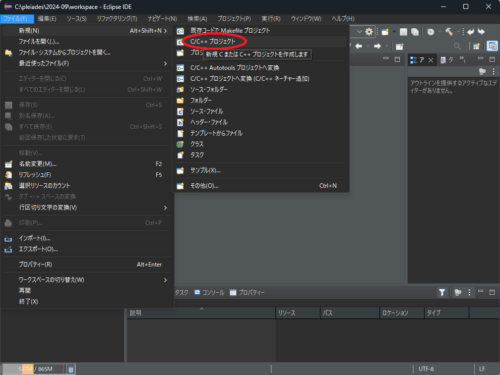500x375 pixels.
Task: Sort by the 説明 column header
Action: click(201, 313)
